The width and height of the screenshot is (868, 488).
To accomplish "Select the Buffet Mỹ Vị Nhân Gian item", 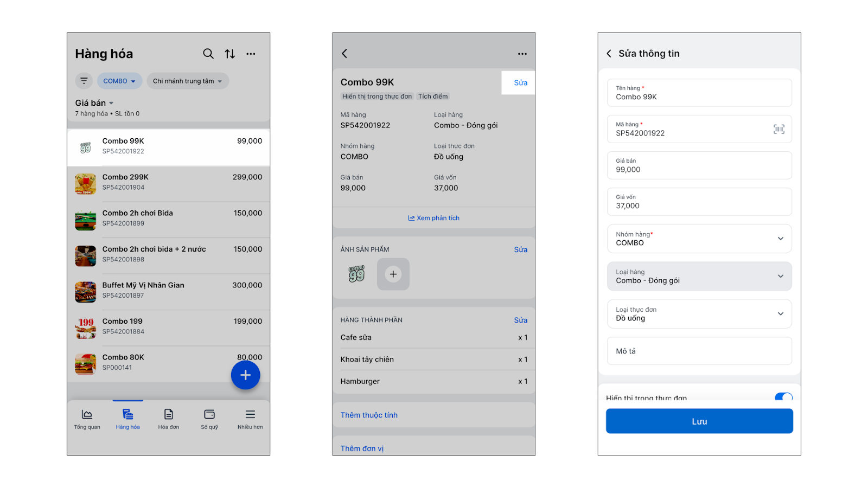I will (x=169, y=292).
